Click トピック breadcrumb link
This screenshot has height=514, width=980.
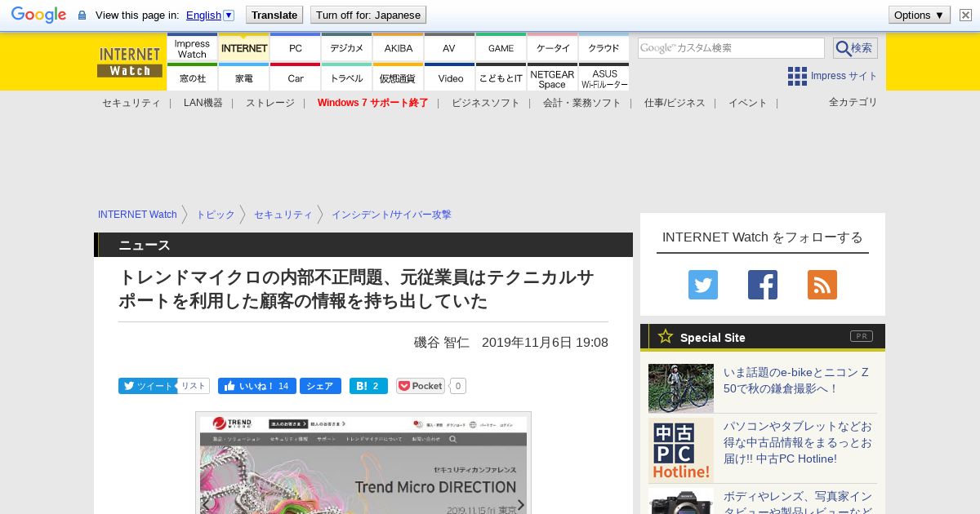[x=215, y=215]
